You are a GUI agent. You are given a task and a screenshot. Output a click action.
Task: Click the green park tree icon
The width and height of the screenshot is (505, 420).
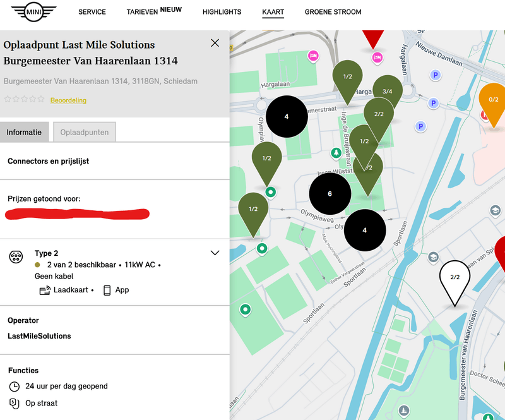[x=336, y=152]
